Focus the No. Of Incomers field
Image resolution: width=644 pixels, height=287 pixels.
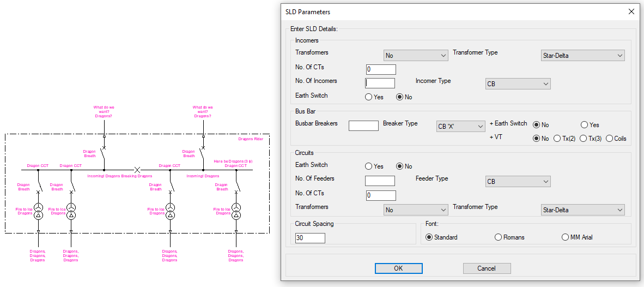tap(380, 83)
